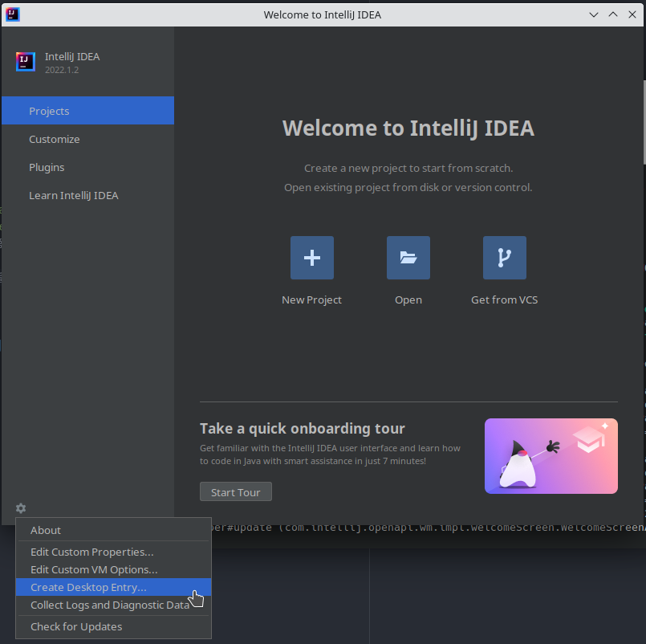Click the New Project plus icon
The width and height of the screenshot is (646, 644).
coord(312,258)
